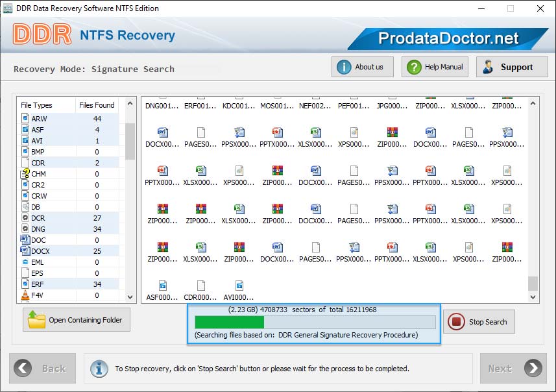Select the DNG file type icon

pos(25,229)
